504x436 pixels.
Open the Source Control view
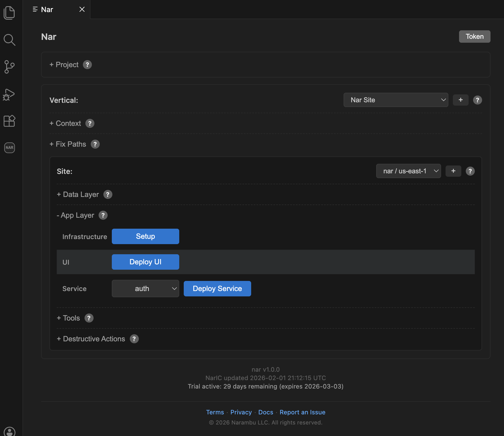click(x=9, y=67)
